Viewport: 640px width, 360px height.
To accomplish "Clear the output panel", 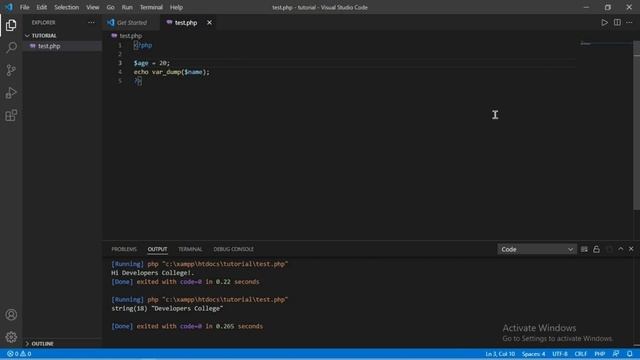I will [x=584, y=249].
